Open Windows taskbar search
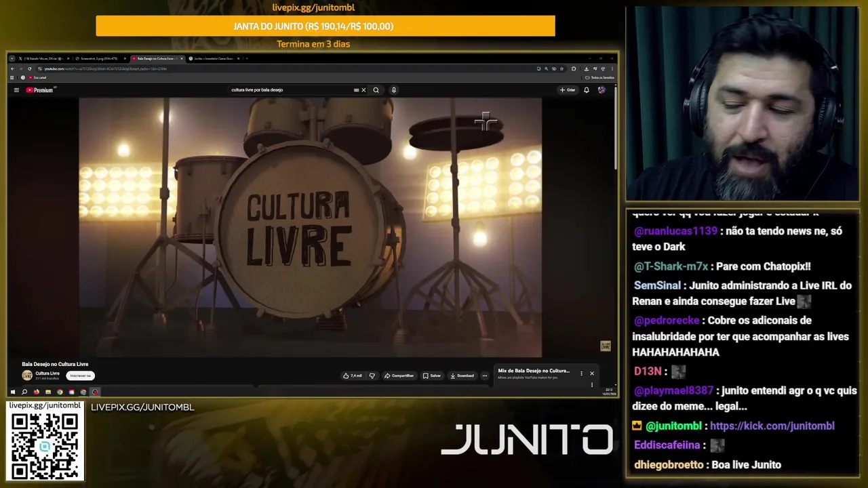The image size is (868, 488). pos(24,392)
